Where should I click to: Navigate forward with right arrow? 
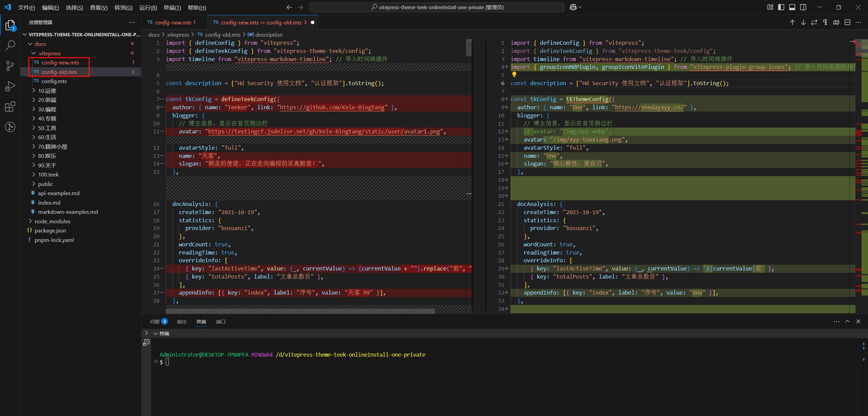point(300,7)
